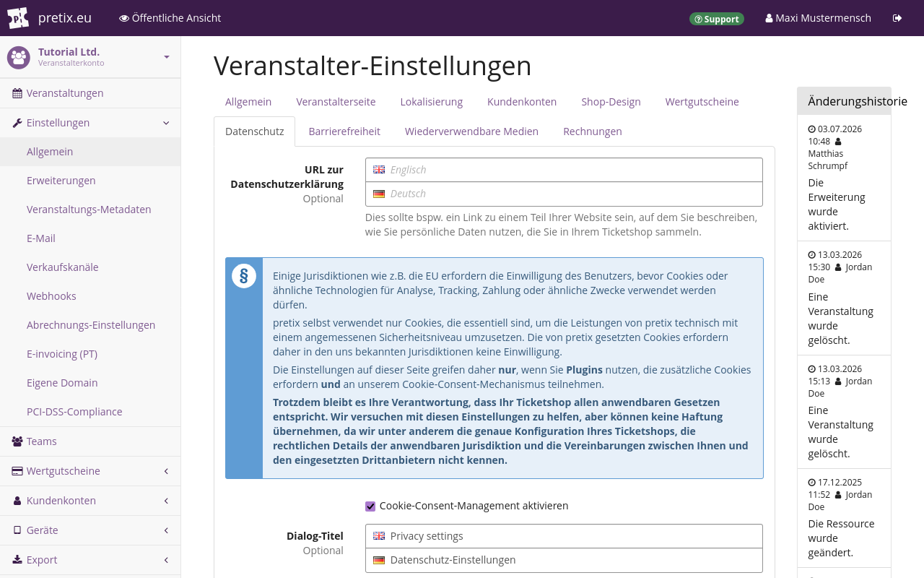Click the user icon beside Kundenkonten

[x=17, y=501]
